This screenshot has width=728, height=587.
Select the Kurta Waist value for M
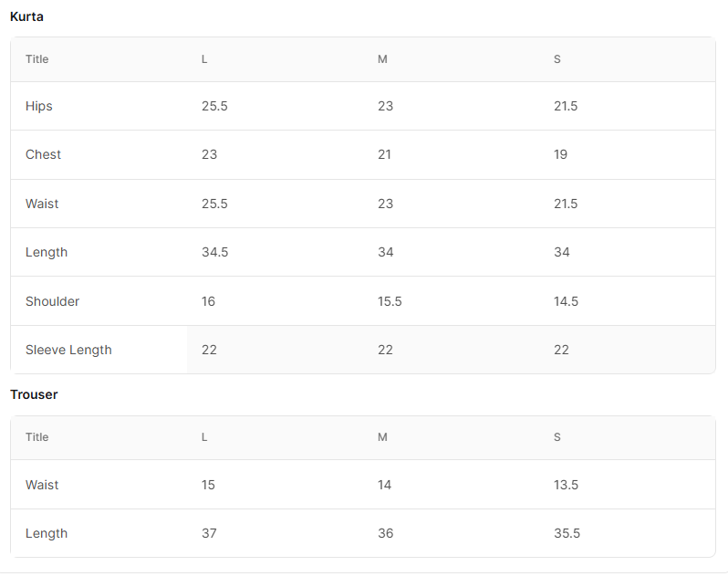tap(385, 204)
